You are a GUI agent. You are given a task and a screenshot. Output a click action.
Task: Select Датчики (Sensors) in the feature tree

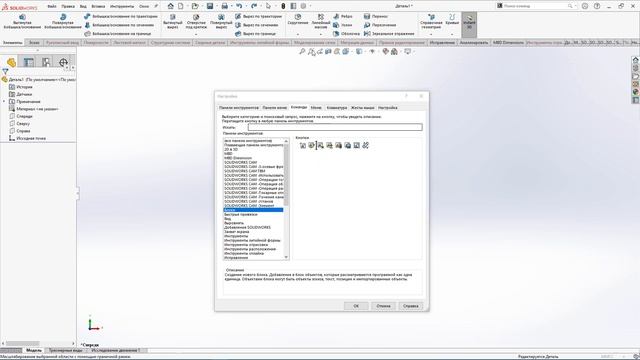tap(24, 94)
